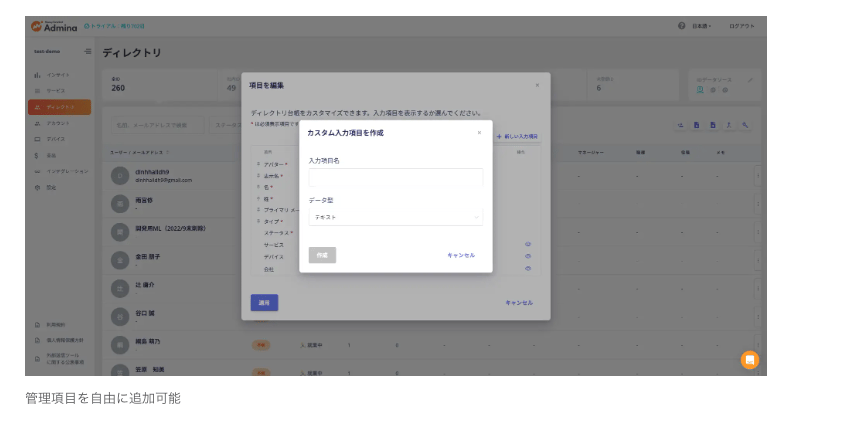Image resolution: width=854 pixels, height=421 pixels.
Task: Toggle visibility eye for デバイス row
Action: coord(528,257)
